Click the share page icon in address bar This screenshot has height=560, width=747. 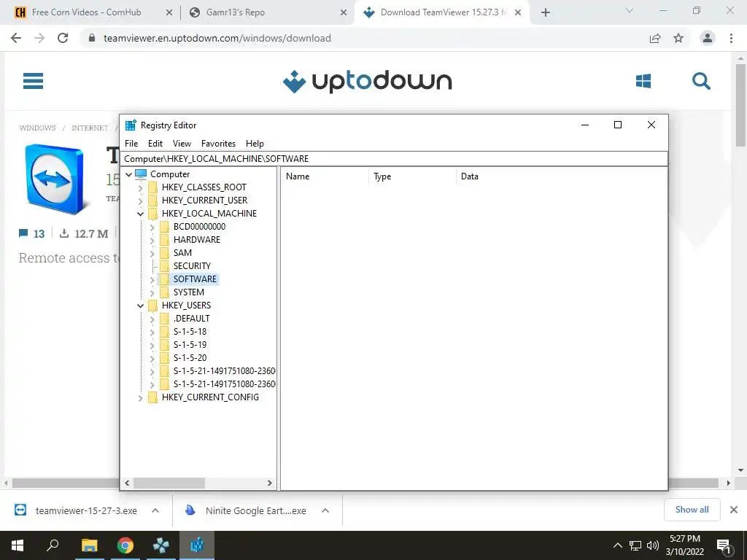tap(655, 38)
